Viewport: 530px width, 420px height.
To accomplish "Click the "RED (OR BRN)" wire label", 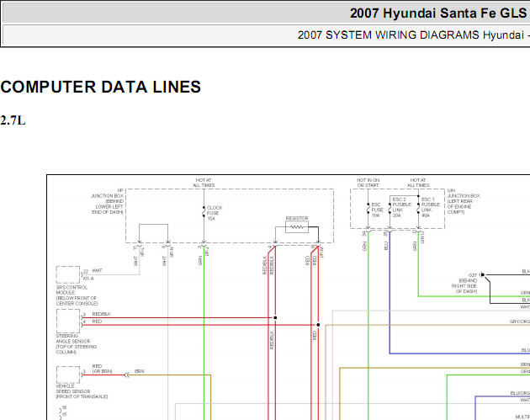I will point(102,369).
